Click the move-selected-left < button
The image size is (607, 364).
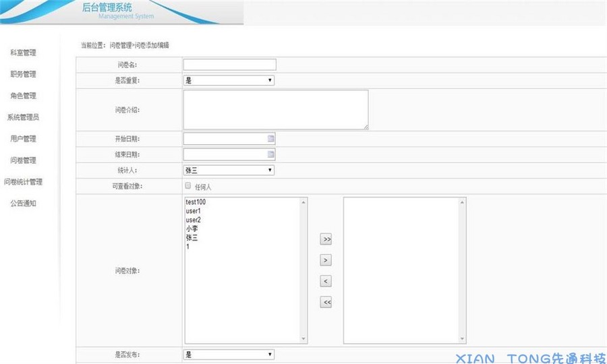coord(326,281)
